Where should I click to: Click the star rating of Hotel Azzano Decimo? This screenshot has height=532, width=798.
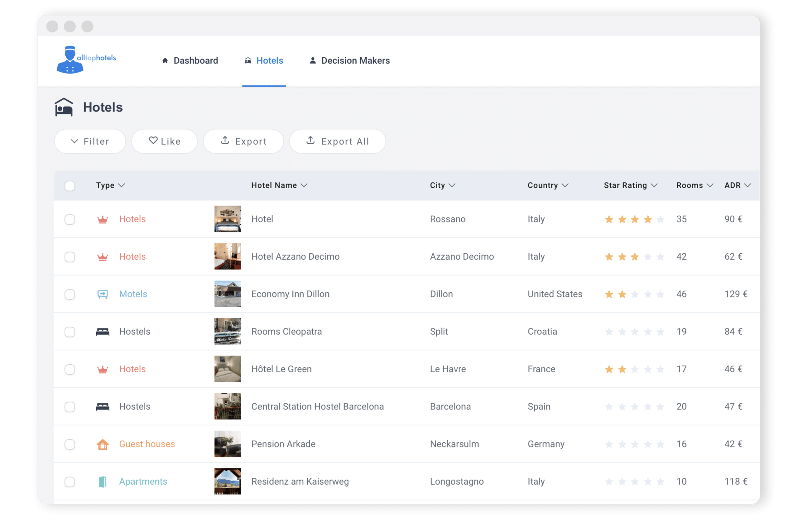click(634, 257)
